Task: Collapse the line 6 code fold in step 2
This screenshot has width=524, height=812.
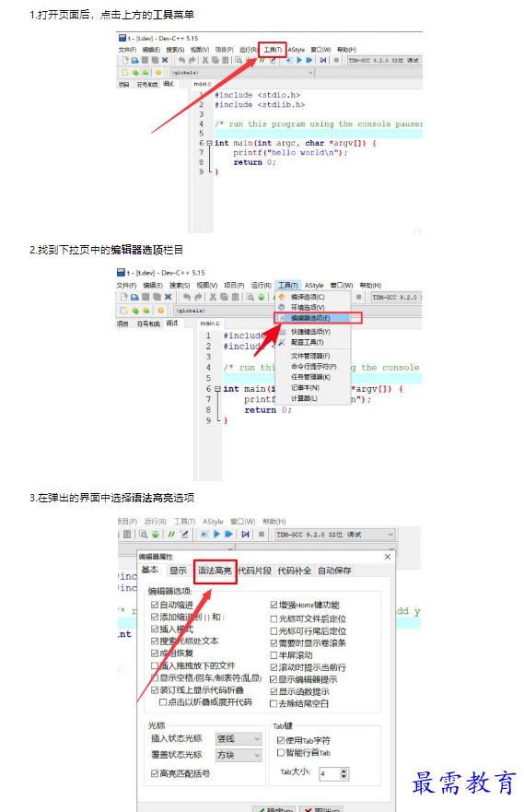Action: [217, 389]
